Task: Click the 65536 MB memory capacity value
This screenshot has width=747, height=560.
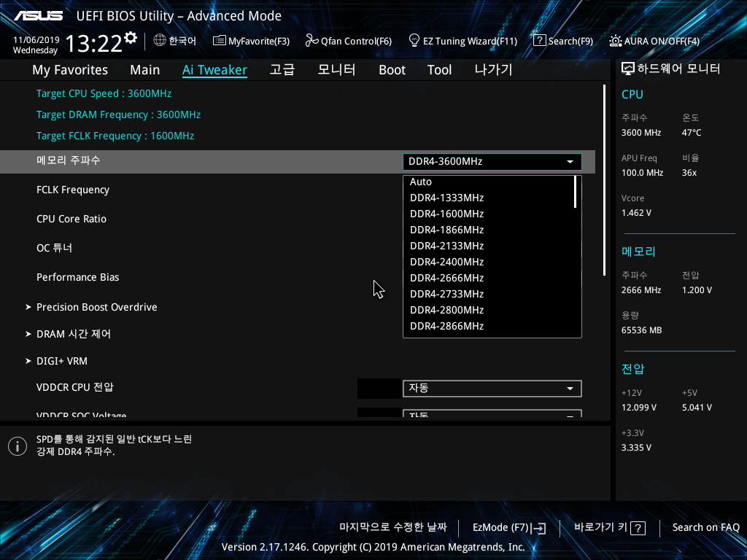Action: click(641, 330)
